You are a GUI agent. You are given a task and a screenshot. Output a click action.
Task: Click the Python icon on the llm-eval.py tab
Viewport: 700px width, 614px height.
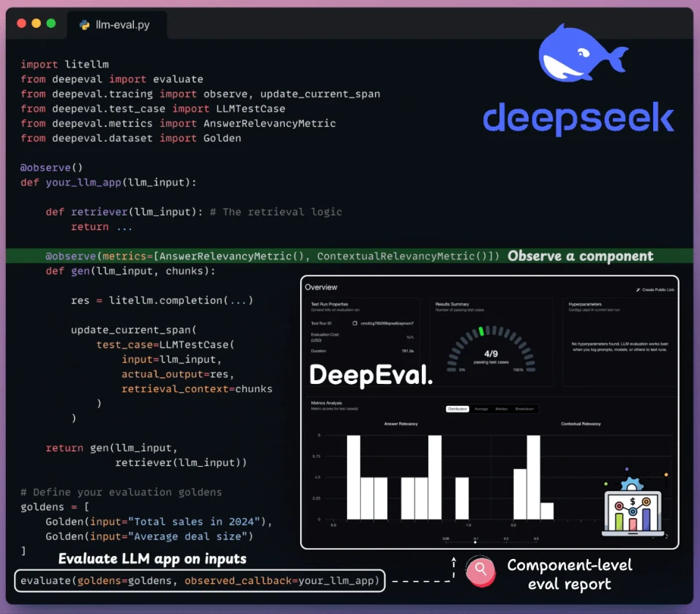pyautogui.click(x=84, y=25)
